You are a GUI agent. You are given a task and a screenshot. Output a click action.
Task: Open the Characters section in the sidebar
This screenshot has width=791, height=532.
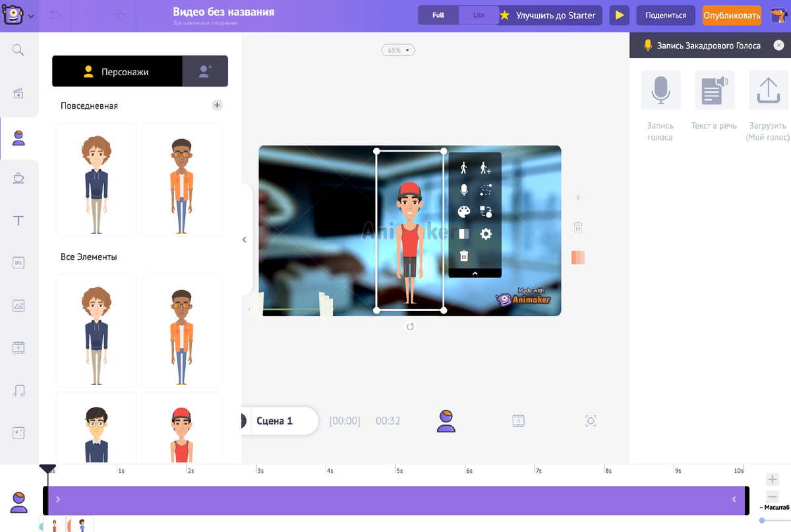tap(18, 138)
